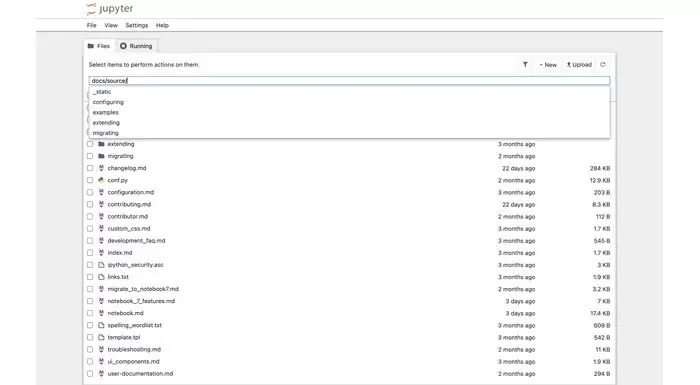The width and height of the screenshot is (700, 385).
Task: Open development_faq.md file name
Action: (136, 240)
